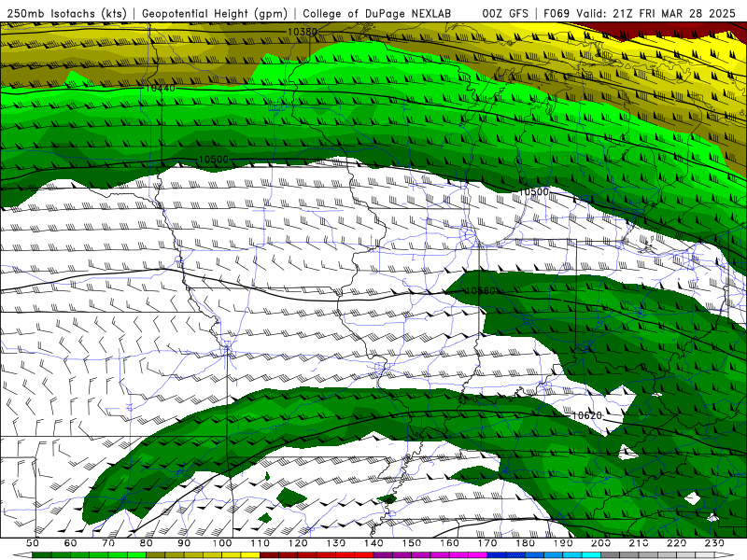This screenshot has height=560, width=747.
Task: Click 'College of DuPage NEXLAB' header text
Action: click(x=377, y=14)
